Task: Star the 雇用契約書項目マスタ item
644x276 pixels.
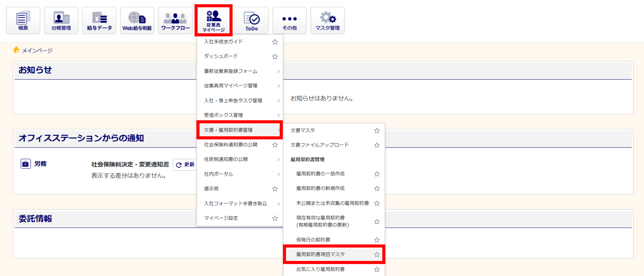Action: [x=377, y=254]
